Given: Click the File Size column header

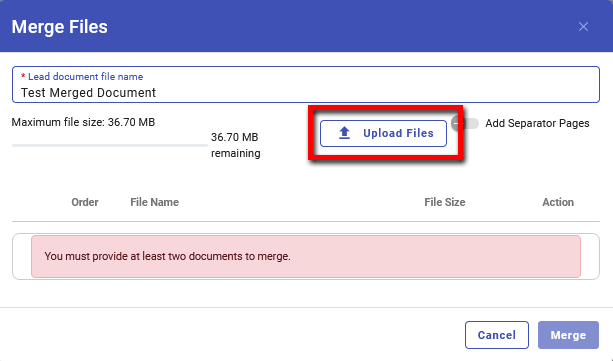Looking at the screenshot, I should pyautogui.click(x=445, y=202).
